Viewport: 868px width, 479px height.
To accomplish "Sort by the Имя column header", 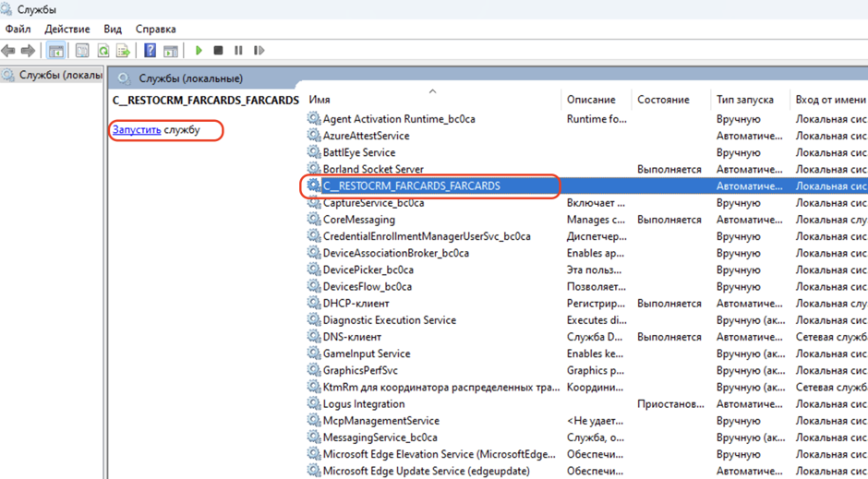I will (x=319, y=100).
